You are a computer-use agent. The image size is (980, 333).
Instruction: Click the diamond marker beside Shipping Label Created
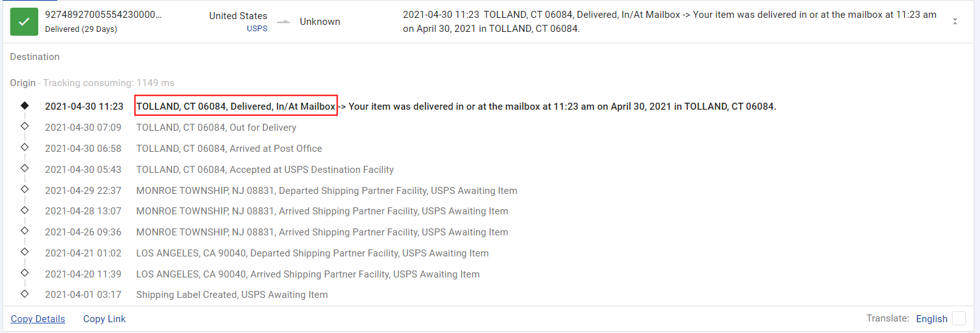25,294
